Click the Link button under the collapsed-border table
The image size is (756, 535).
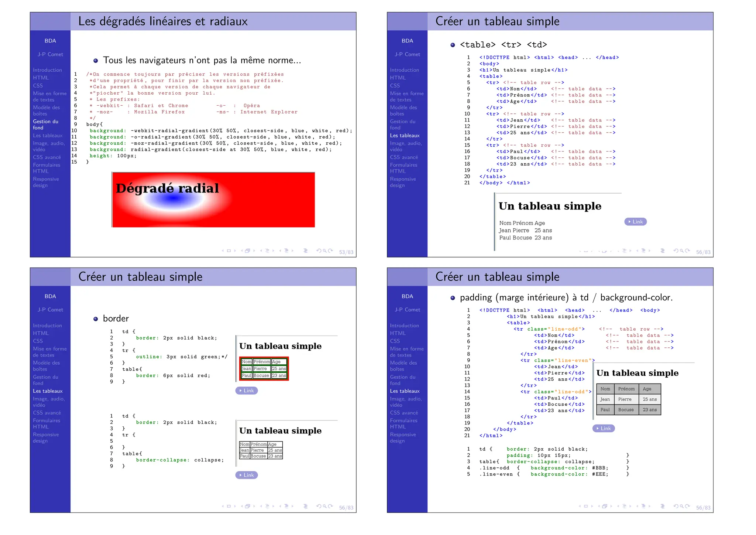pyautogui.click(x=247, y=475)
